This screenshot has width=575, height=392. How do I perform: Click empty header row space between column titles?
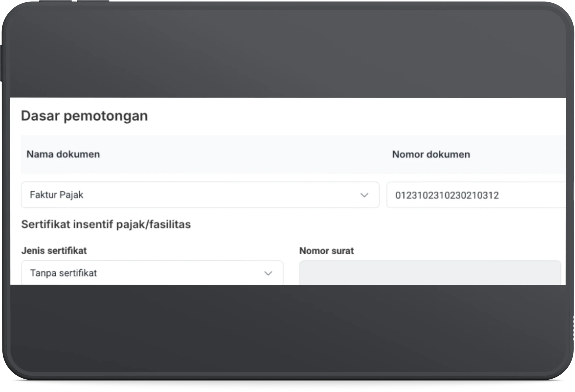click(245, 154)
